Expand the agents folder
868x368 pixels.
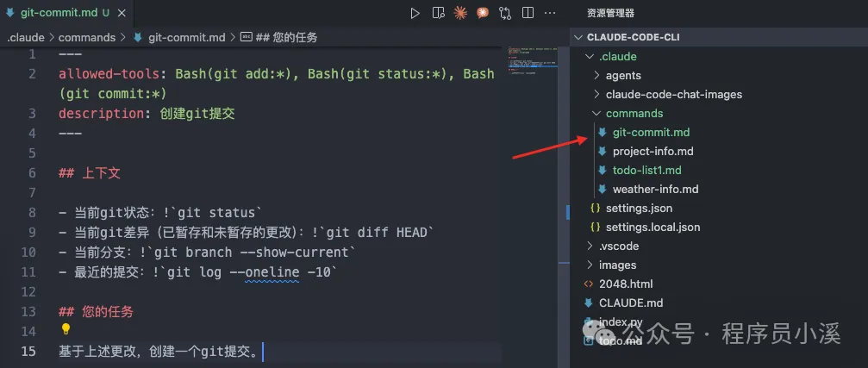[x=596, y=75]
